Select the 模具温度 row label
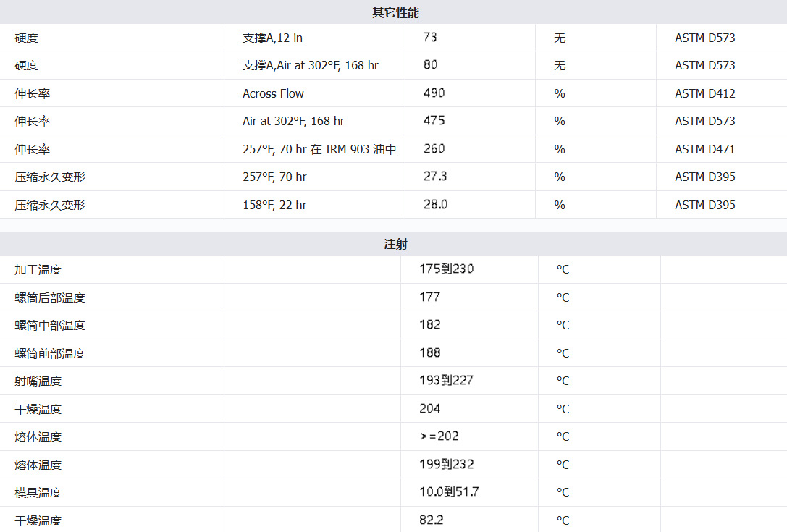The width and height of the screenshot is (787, 532). 38,492
